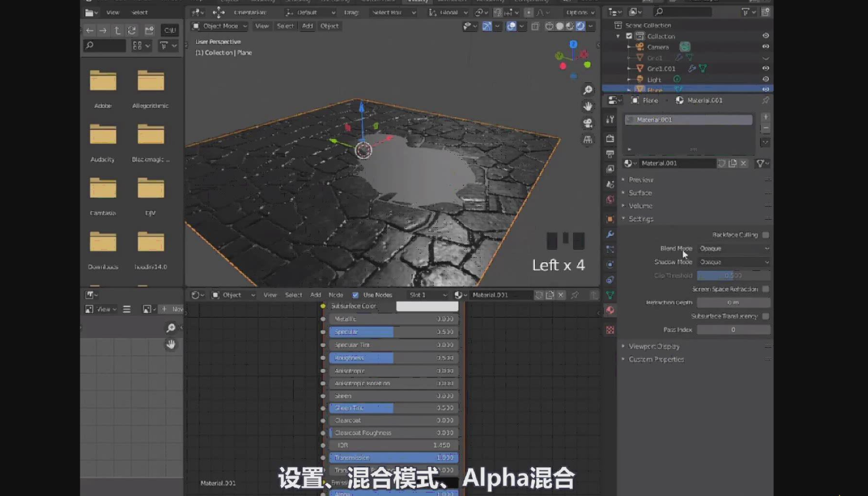Open the Node menu in shader editor

point(336,295)
